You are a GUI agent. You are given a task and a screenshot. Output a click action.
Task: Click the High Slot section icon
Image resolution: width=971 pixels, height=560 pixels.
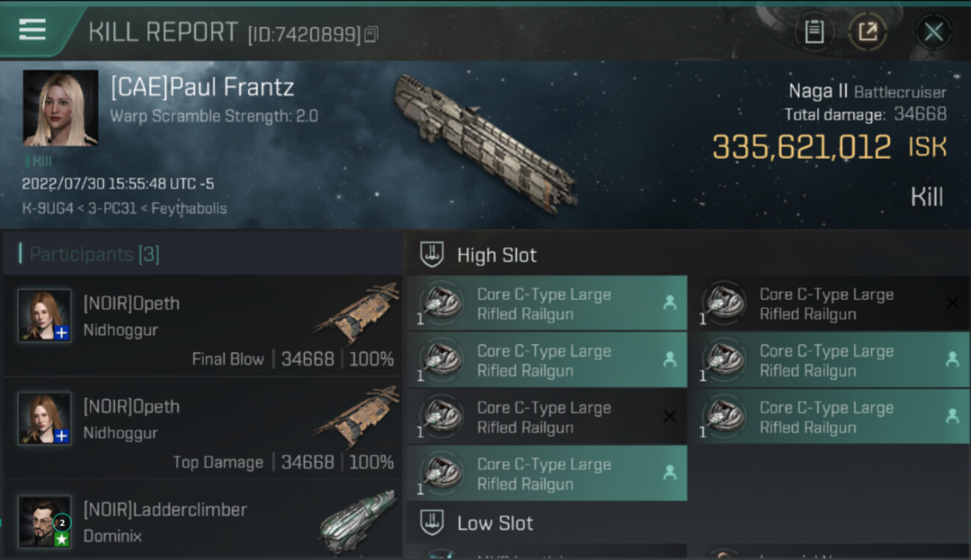click(x=432, y=255)
